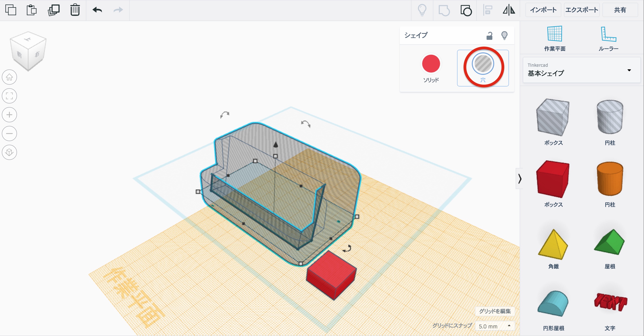Screen dimensions: 644x336
Task: Click the インポート button
Action: coord(543,10)
